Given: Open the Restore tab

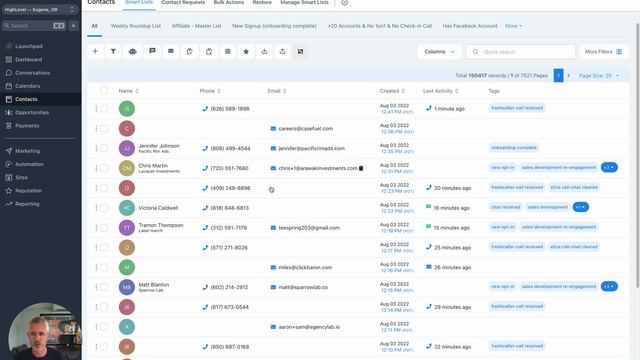Looking at the screenshot, I should click(x=262, y=2).
